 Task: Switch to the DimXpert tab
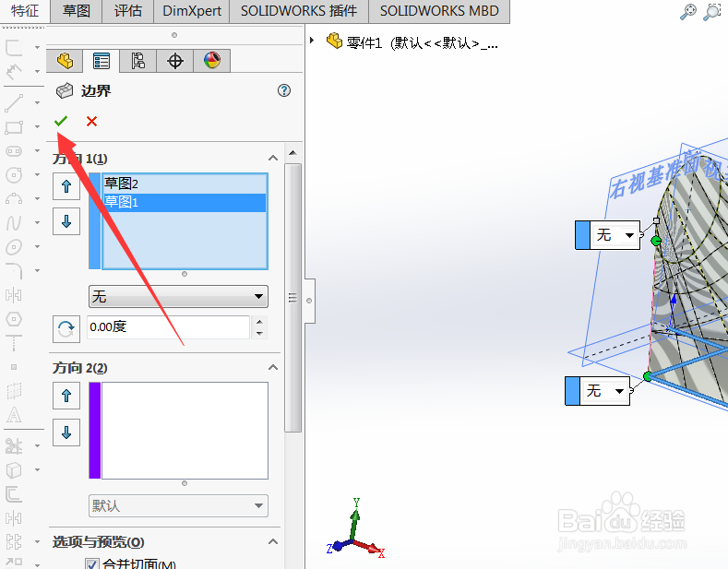[192, 11]
